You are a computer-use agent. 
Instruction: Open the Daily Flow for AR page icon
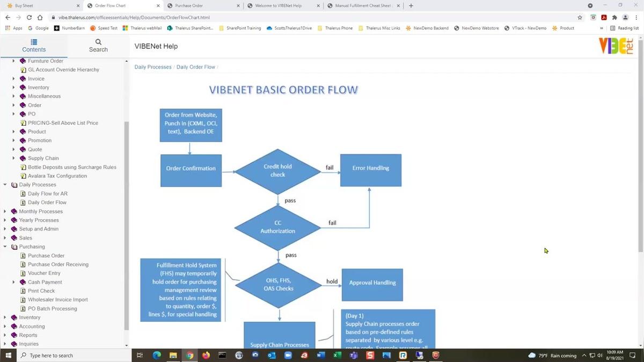click(23, 194)
